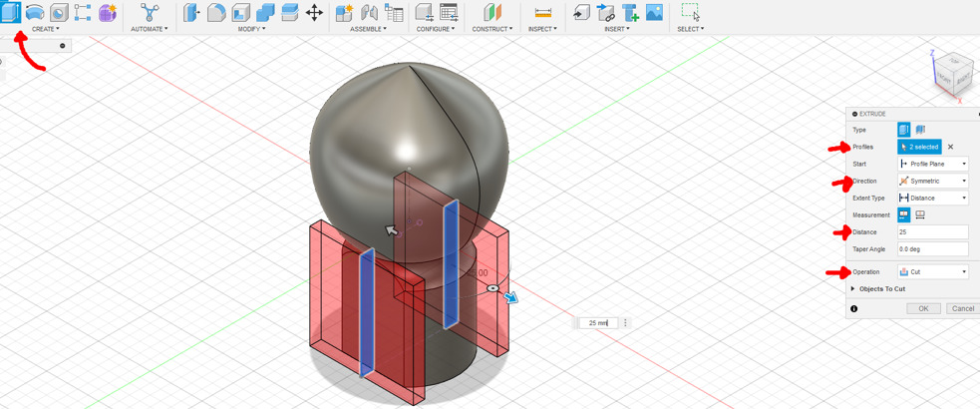The image size is (980, 409).
Task: Cancel the Extrude dialog
Action: [963, 308]
